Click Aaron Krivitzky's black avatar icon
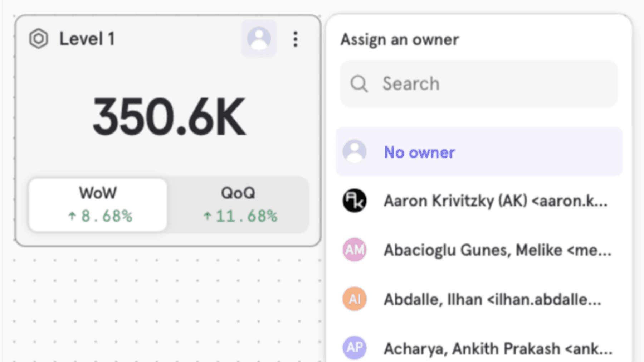The width and height of the screenshot is (644, 362). click(x=355, y=201)
